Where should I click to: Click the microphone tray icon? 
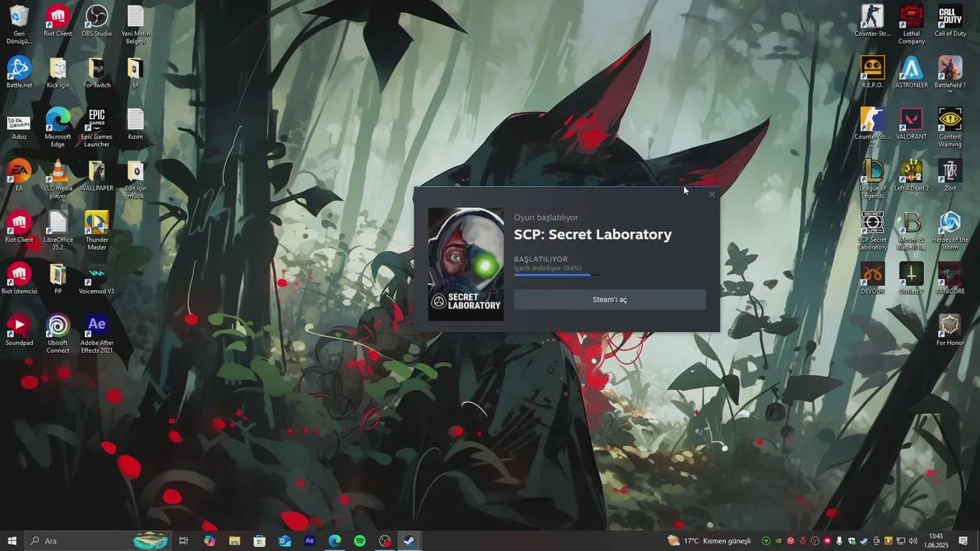839,541
